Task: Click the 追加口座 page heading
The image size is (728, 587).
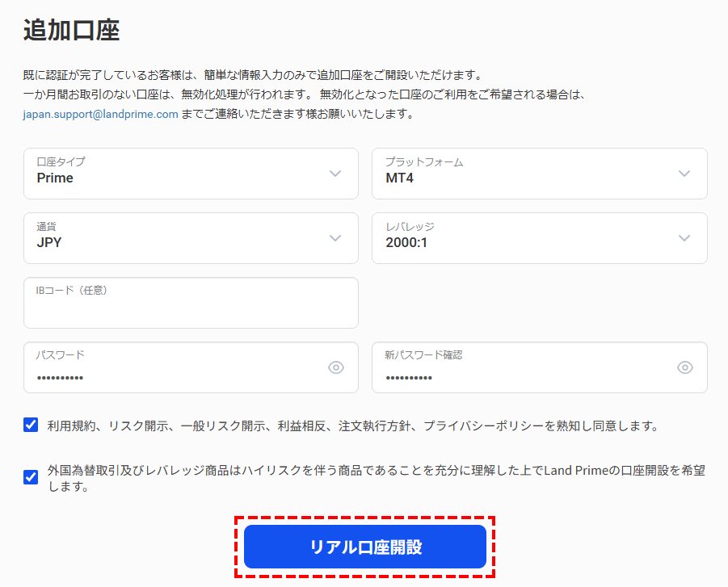Action: tap(71, 31)
